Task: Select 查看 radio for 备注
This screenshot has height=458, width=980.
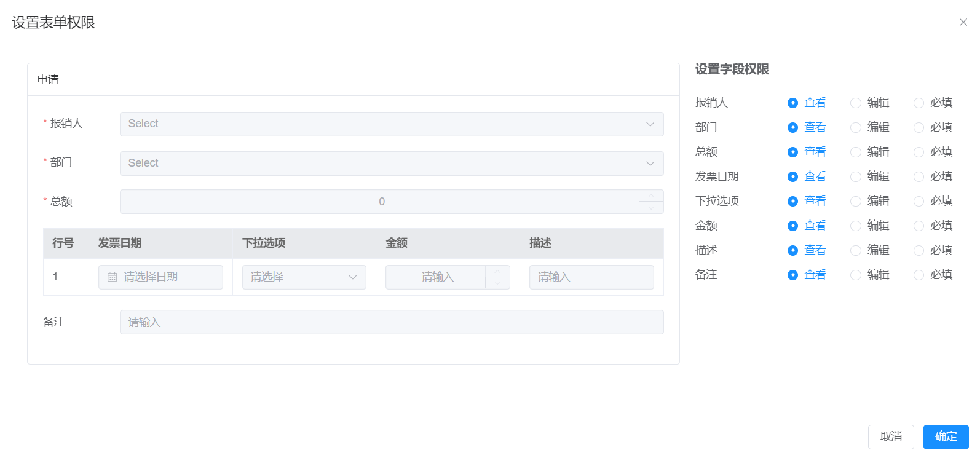Action: tap(792, 275)
